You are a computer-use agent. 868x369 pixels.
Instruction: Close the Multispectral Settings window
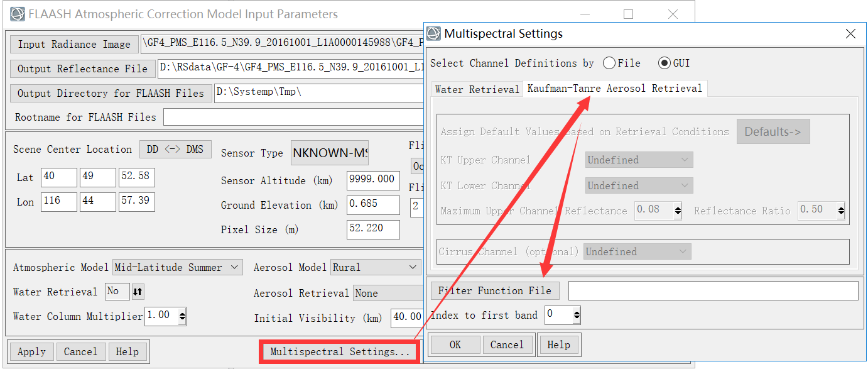[850, 34]
